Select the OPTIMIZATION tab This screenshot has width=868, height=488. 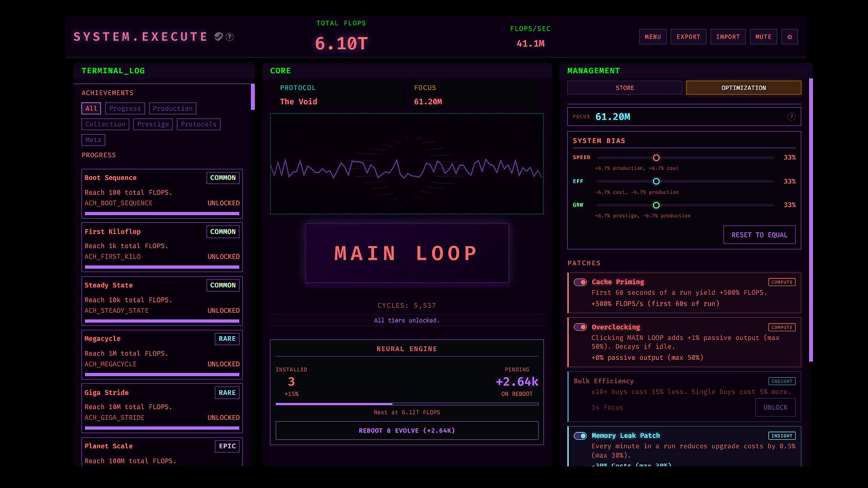tap(743, 88)
